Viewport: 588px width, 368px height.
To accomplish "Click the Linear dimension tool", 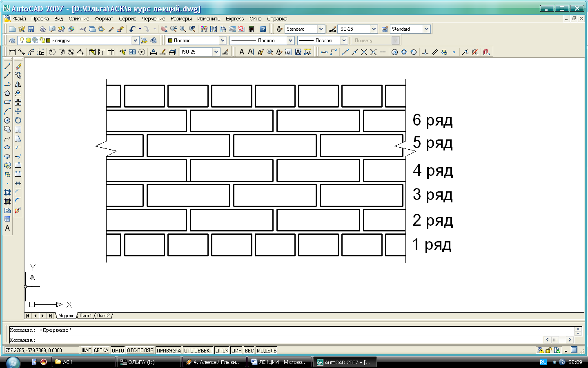I will pyautogui.click(x=12, y=52).
